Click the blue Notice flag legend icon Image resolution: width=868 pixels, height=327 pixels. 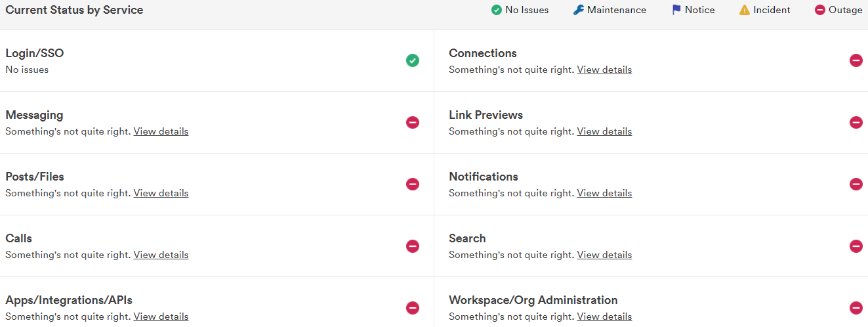pos(676,10)
